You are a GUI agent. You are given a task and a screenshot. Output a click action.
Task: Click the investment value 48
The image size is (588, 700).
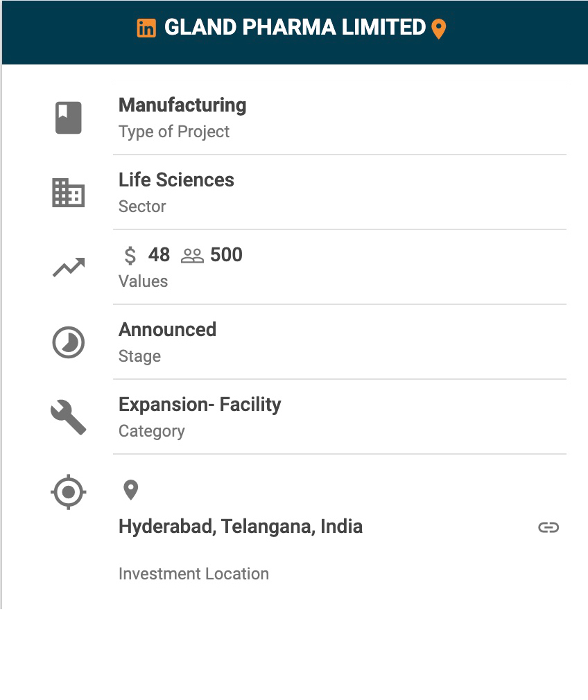click(159, 255)
